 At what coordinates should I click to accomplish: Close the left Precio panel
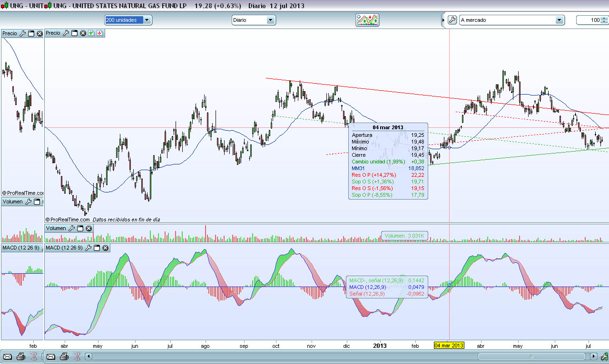[40, 34]
